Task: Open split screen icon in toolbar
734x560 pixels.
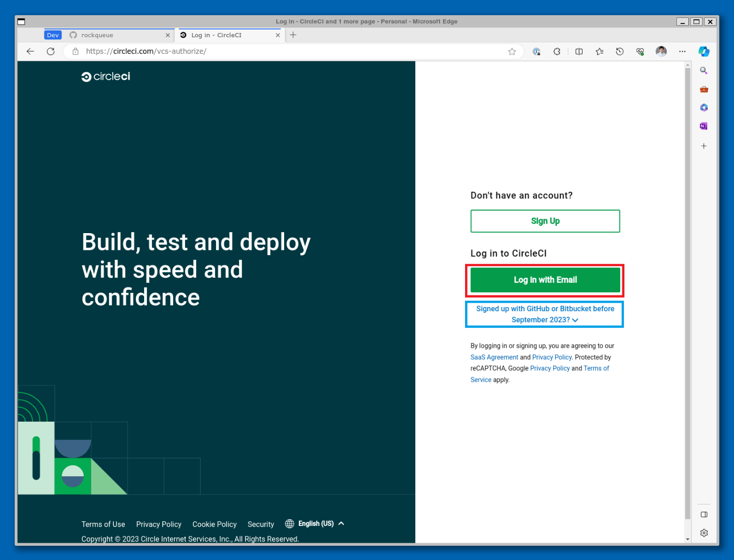Action: click(579, 51)
